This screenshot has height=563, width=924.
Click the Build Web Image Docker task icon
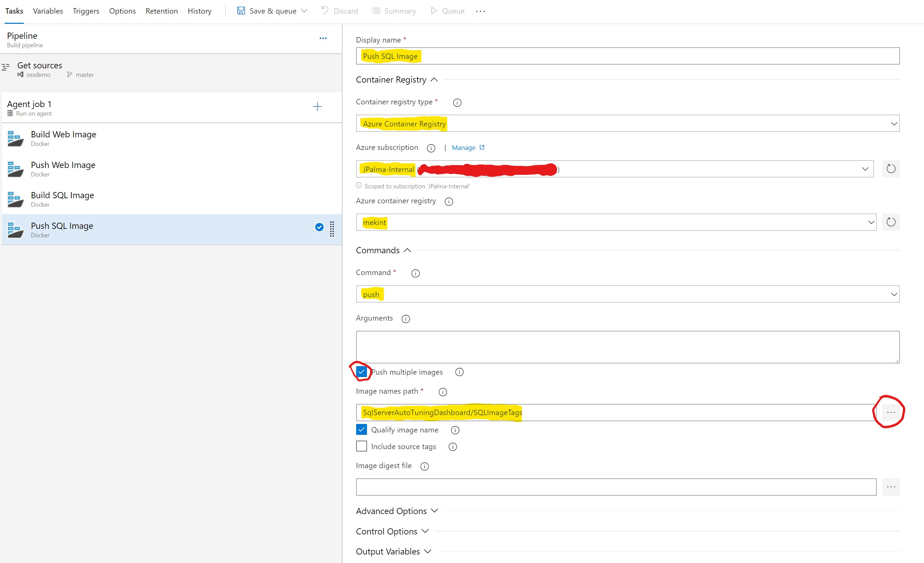point(15,138)
